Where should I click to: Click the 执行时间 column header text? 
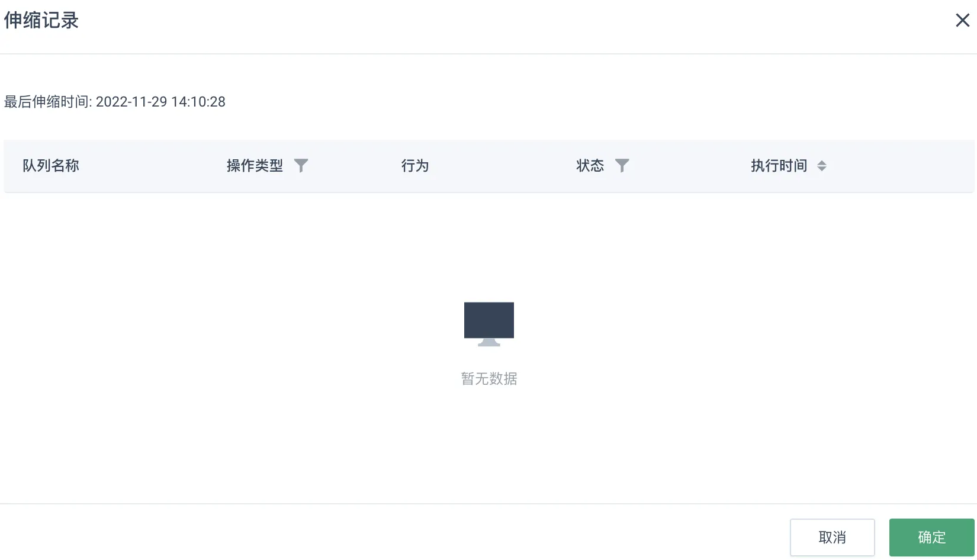click(x=779, y=166)
